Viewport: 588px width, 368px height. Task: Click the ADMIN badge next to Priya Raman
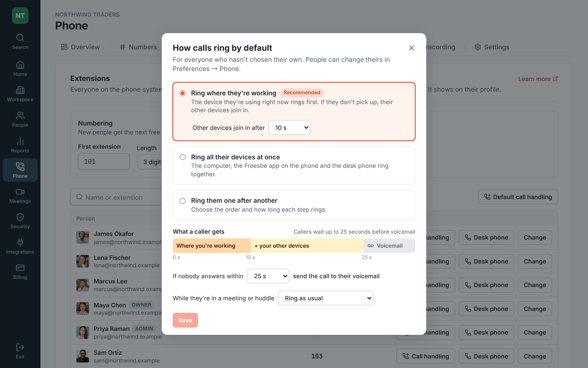(x=144, y=329)
